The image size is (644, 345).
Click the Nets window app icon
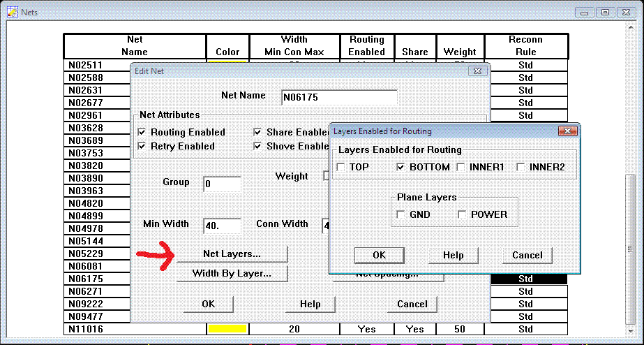click(x=13, y=12)
